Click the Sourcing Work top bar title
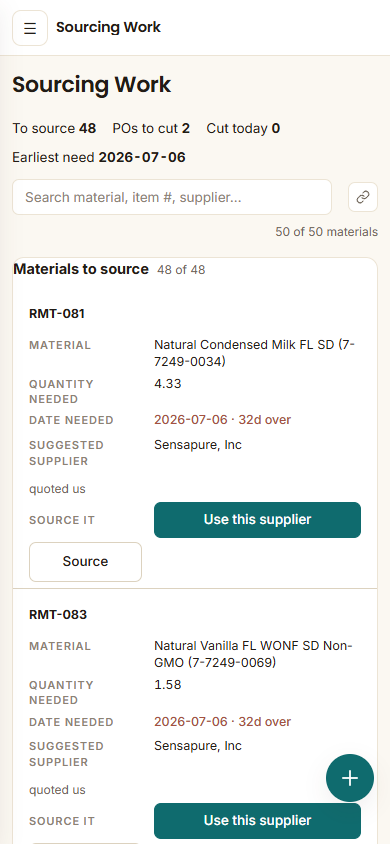This screenshot has width=390, height=844. [108, 27]
